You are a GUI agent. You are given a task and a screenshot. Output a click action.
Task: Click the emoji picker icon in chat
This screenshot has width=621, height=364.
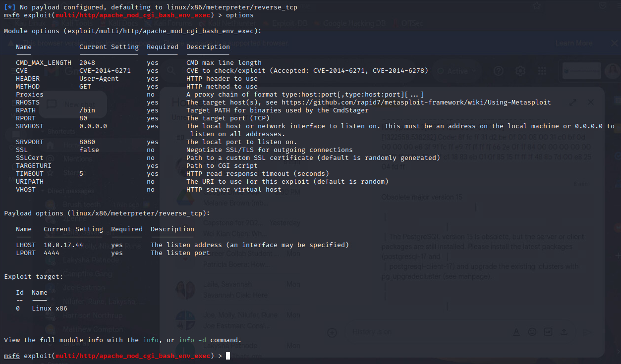(532, 332)
